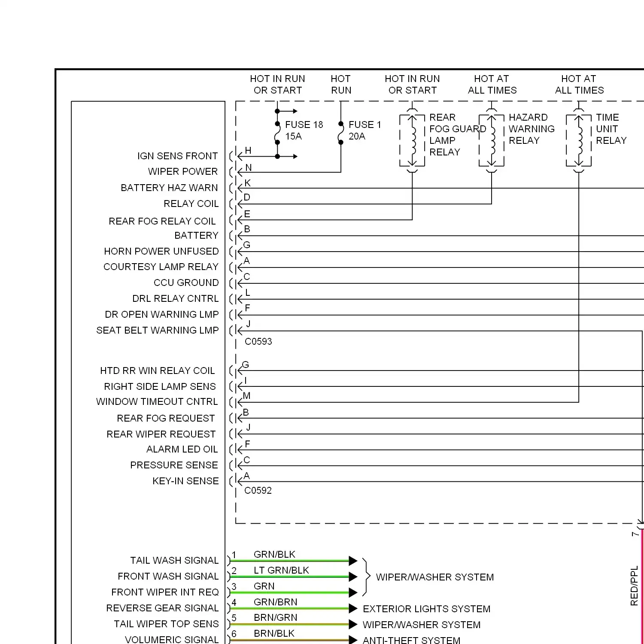This screenshot has height=644, width=644.
Task: Click the KEY-IN SENSE label
Action: pos(185,481)
